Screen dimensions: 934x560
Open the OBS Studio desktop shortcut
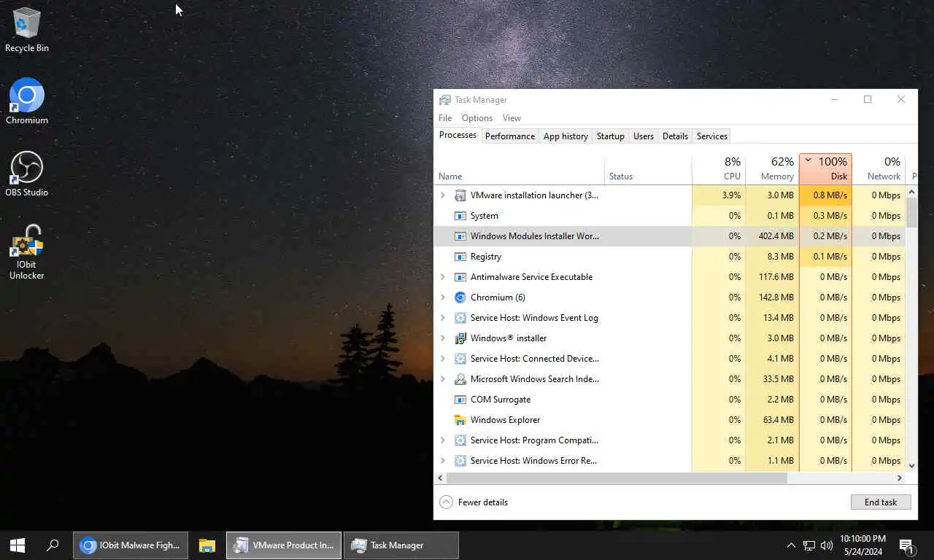(27, 174)
